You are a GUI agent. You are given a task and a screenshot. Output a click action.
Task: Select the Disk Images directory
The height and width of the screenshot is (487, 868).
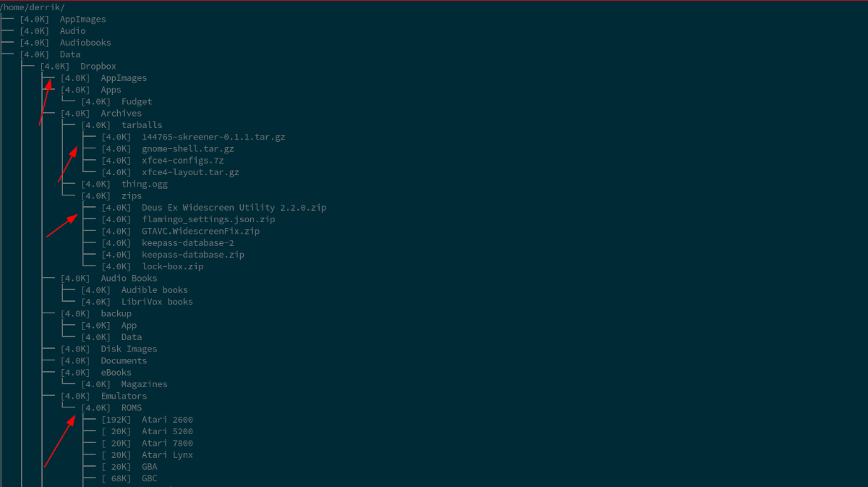tap(129, 349)
